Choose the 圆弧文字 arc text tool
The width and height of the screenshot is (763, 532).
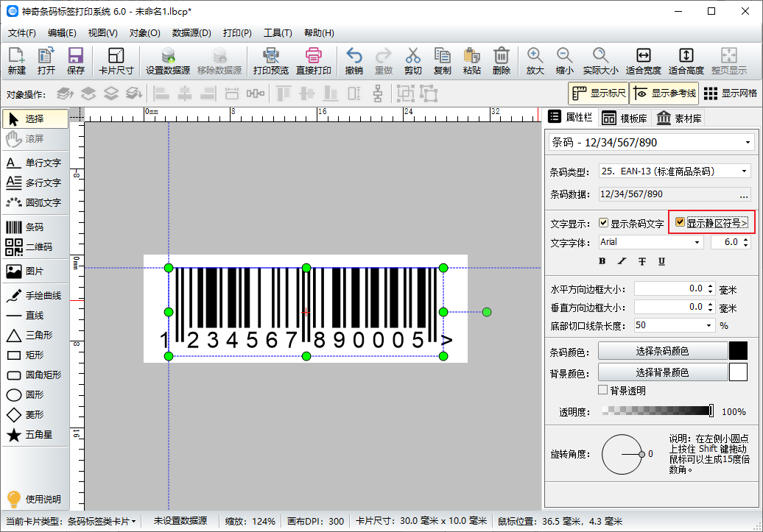pyautogui.click(x=33, y=202)
